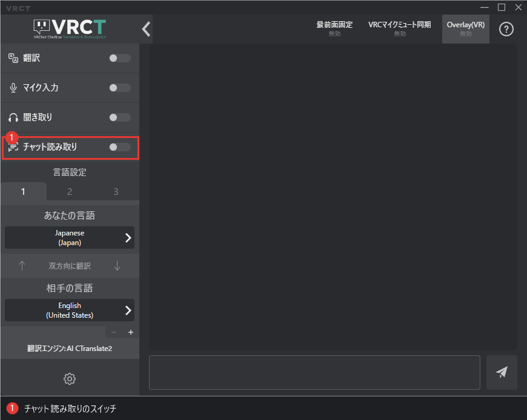Click the down arrow translation direction
This screenshot has height=420, width=527.
[118, 266]
